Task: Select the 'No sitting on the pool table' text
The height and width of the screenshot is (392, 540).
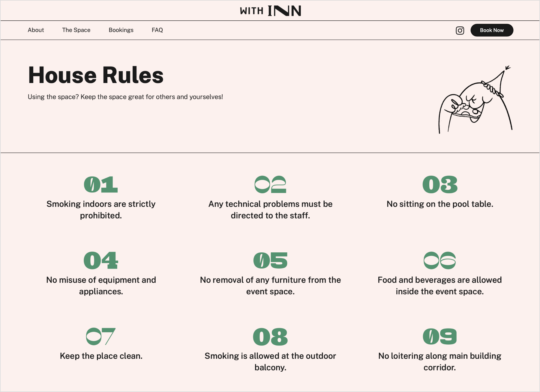Action: 440,204
